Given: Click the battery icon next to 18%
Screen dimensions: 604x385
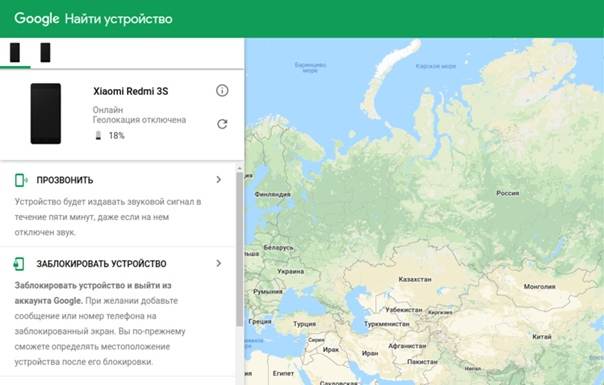Looking at the screenshot, I should (98, 135).
